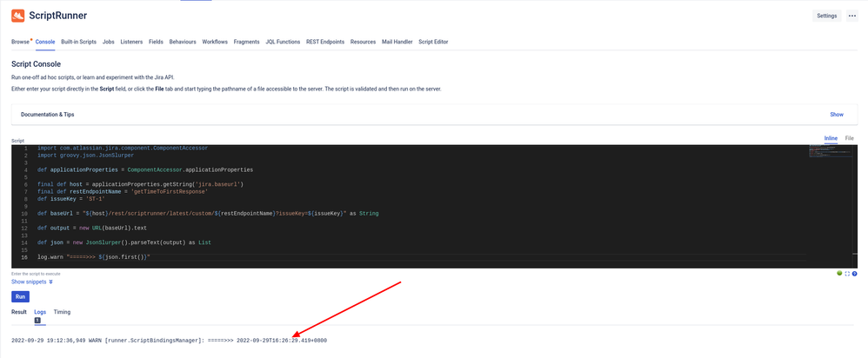Go to the REST Endpoints tab
The image size is (868, 358).
tap(325, 42)
